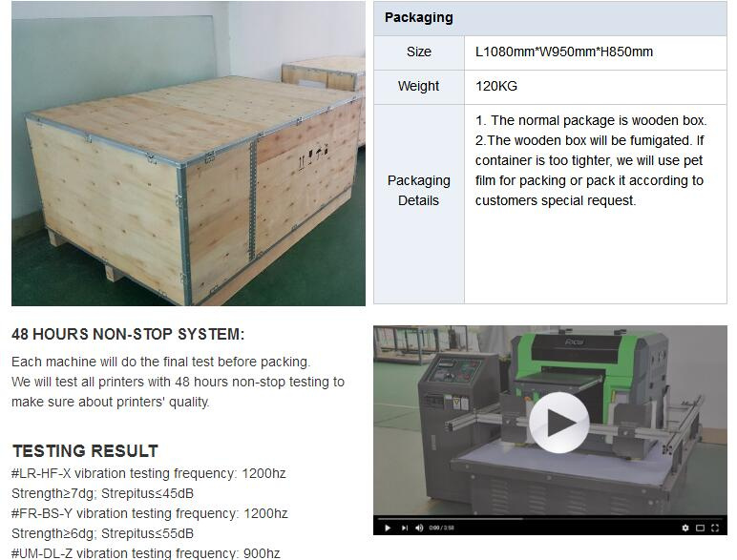Click the Packaging Details label cell

(x=419, y=204)
